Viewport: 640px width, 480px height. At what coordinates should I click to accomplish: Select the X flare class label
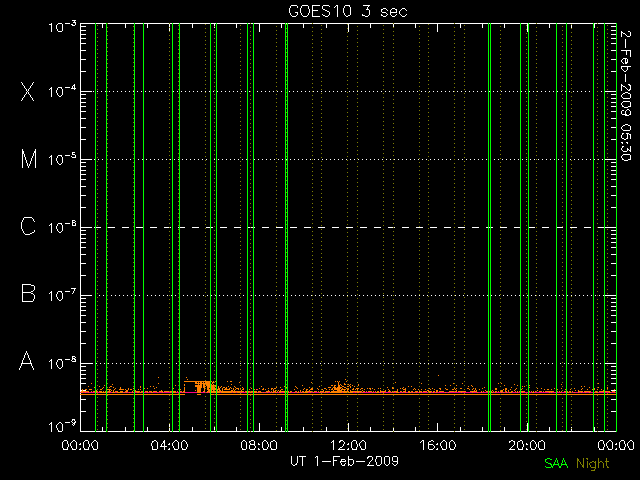[28, 91]
